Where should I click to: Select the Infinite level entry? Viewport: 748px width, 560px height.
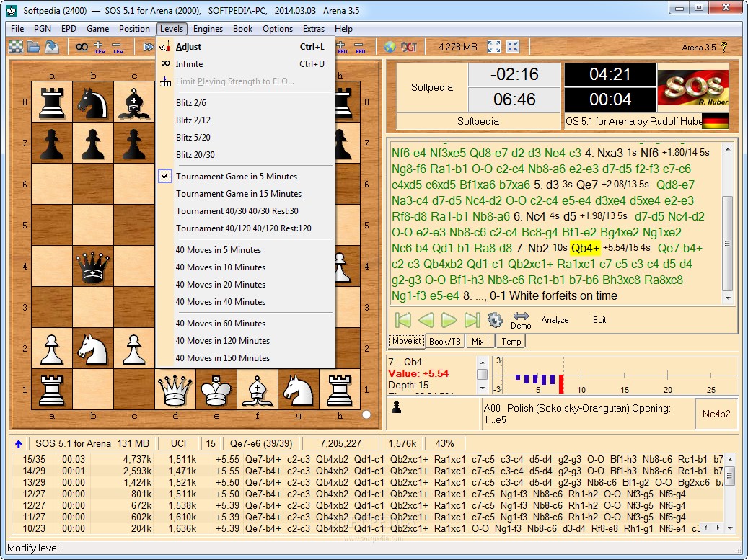pyautogui.click(x=245, y=64)
